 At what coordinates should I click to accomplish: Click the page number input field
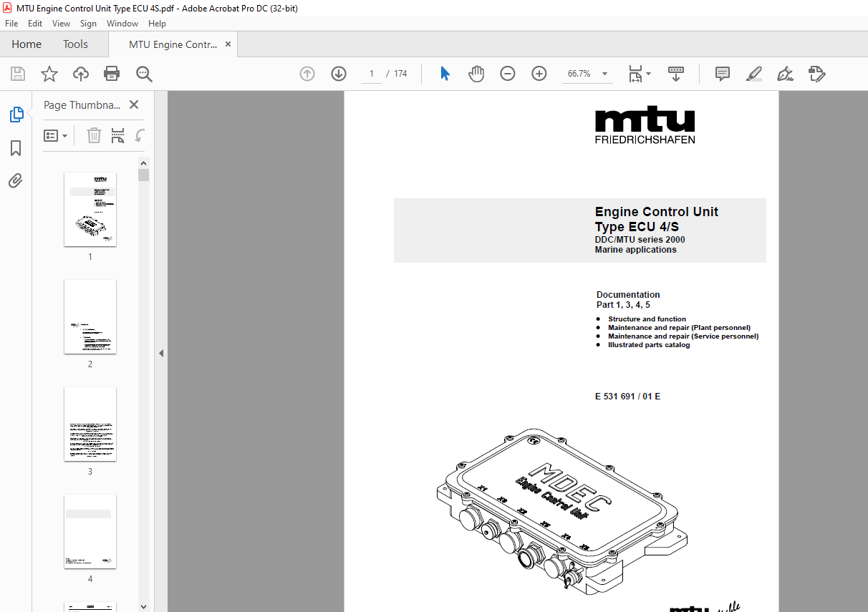[371, 74]
